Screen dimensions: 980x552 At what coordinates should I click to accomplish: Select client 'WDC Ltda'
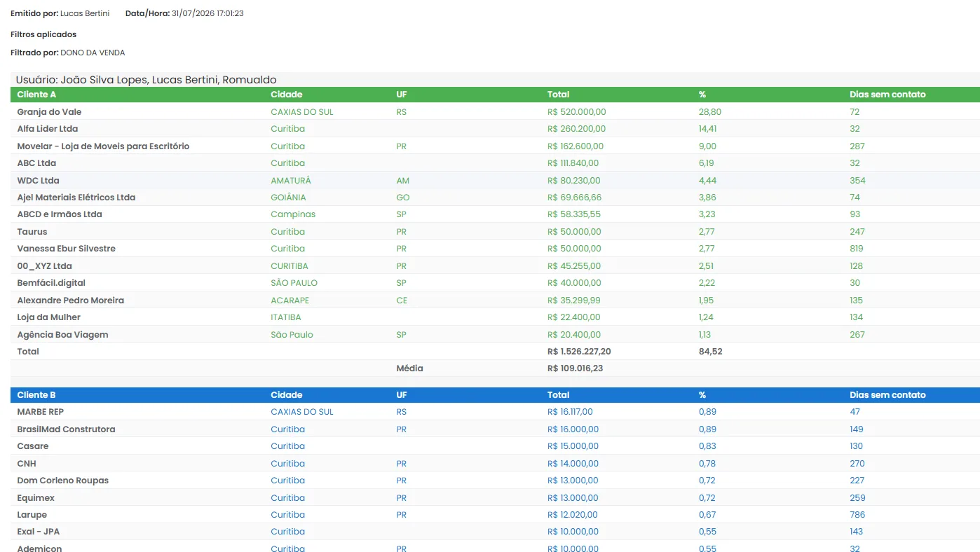[x=39, y=181]
